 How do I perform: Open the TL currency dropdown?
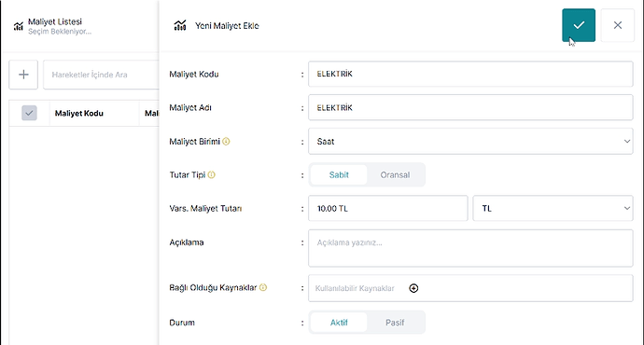coord(553,208)
